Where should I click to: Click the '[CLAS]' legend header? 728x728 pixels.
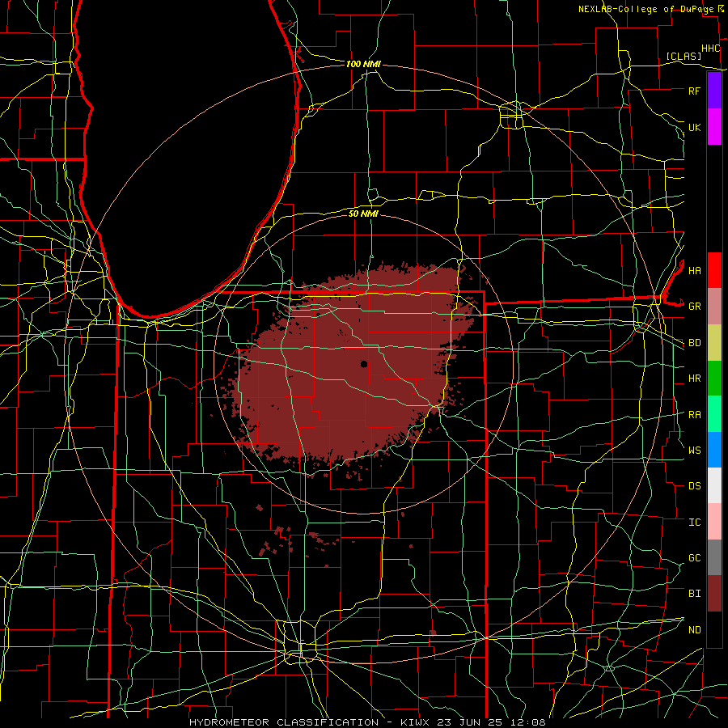pyautogui.click(x=684, y=56)
